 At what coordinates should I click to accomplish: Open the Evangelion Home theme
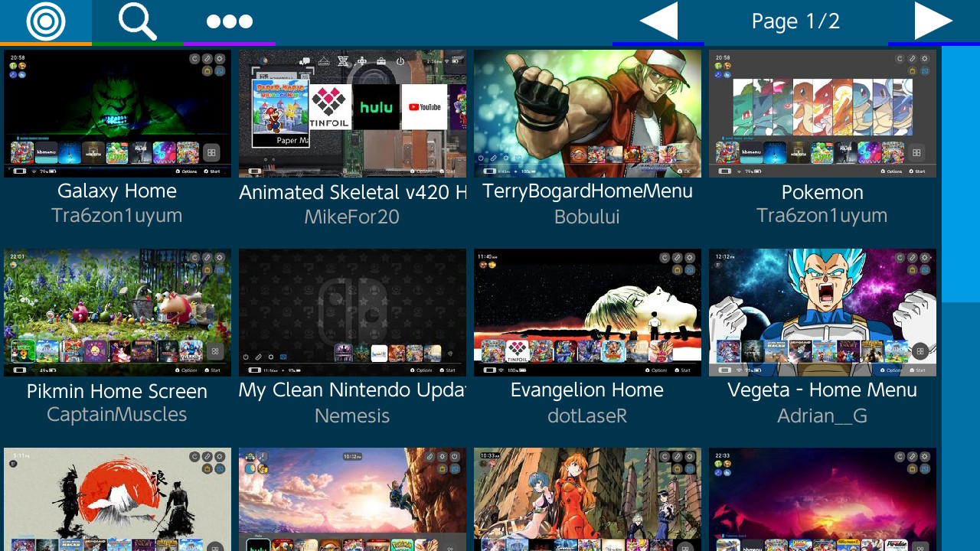point(587,311)
